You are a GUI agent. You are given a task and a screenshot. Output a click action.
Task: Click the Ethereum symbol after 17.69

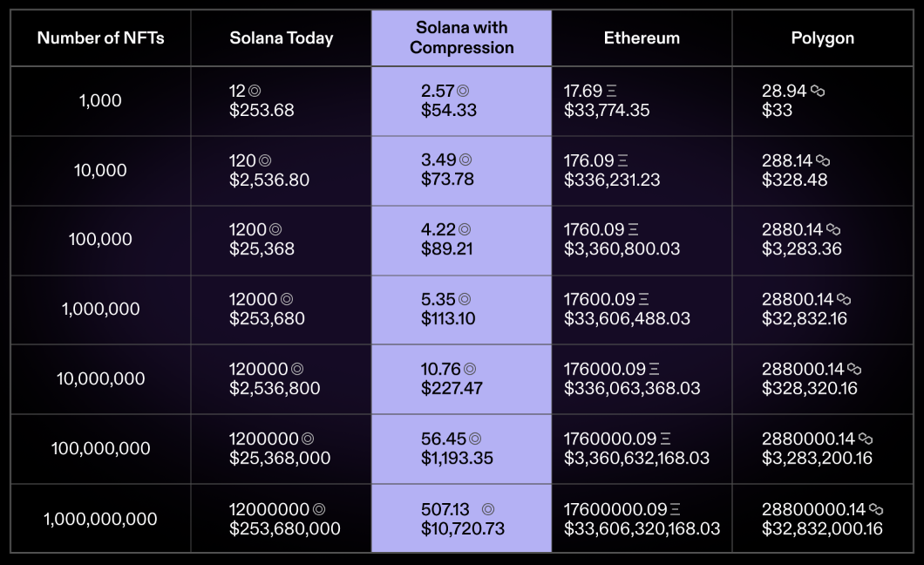point(612,91)
